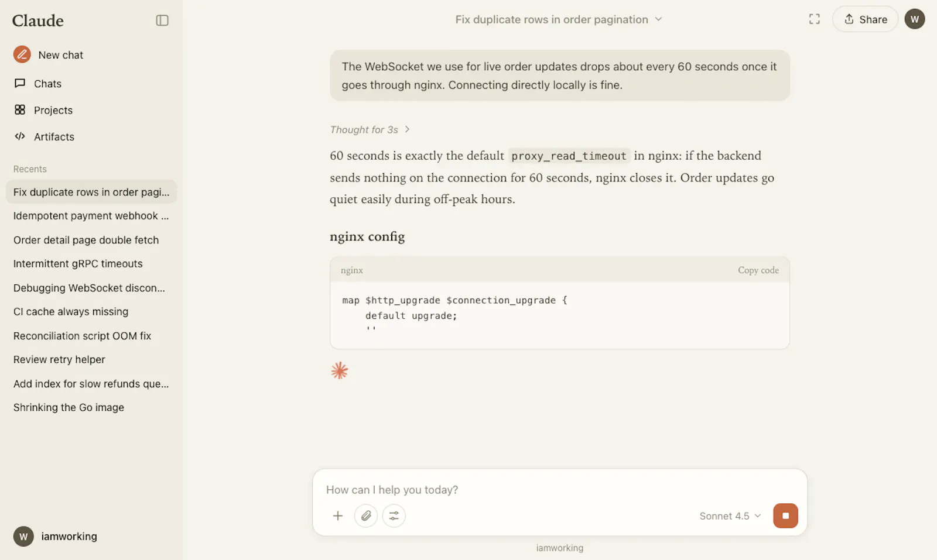Click the Share button
The height and width of the screenshot is (560, 937).
865,19
